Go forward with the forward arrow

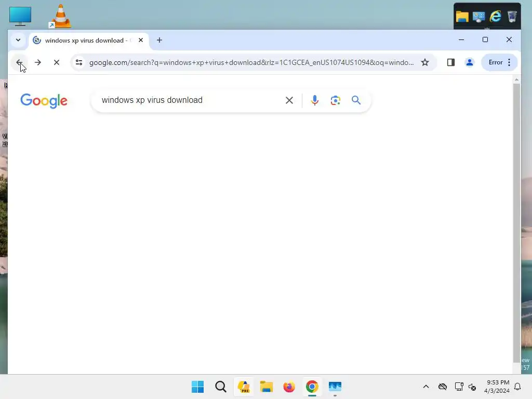point(38,62)
